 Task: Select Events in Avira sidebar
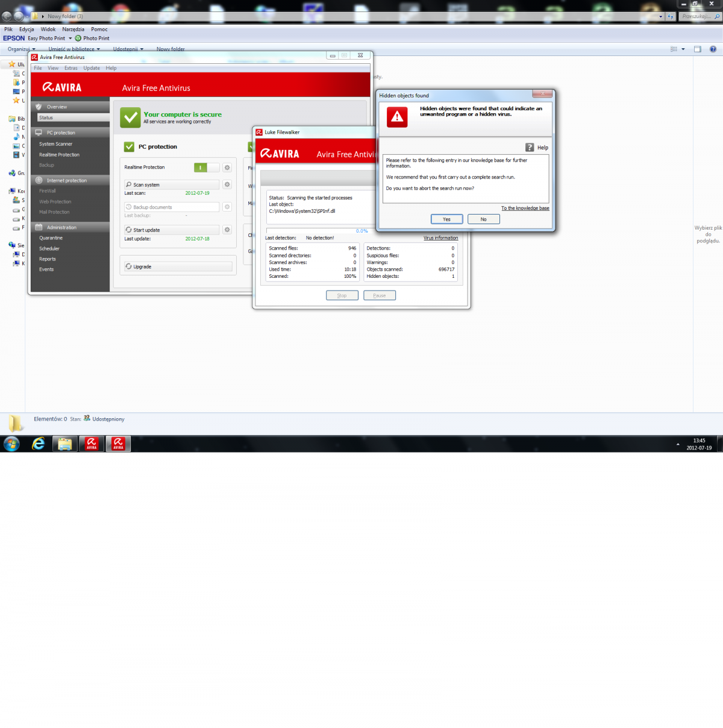click(x=46, y=269)
